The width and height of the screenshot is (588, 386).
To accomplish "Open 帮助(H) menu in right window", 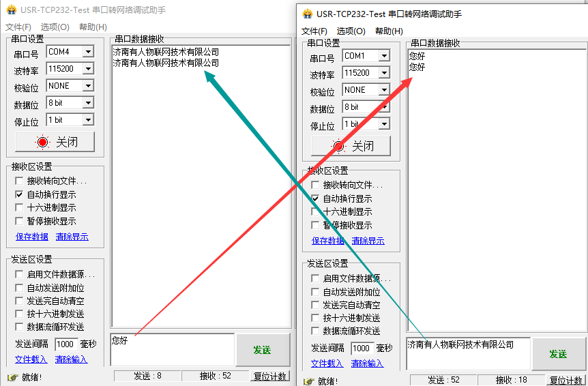I will (389, 31).
